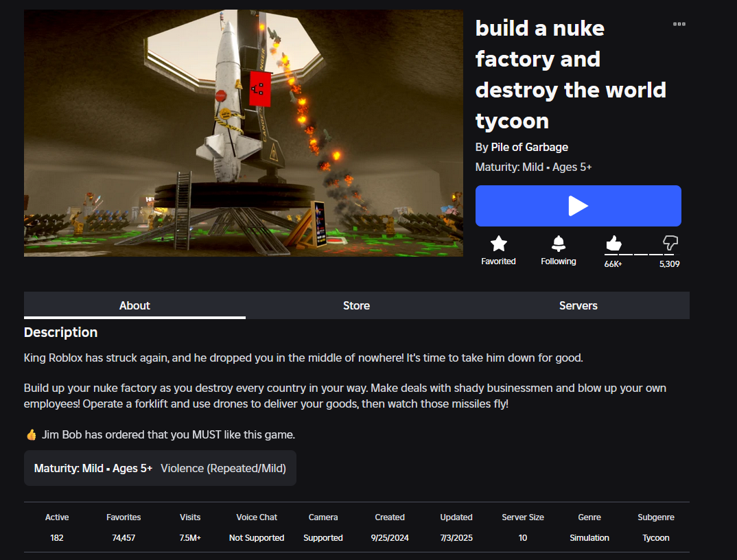Toggle the Favorited star icon
The width and height of the screenshot is (737, 560).
tap(498, 244)
